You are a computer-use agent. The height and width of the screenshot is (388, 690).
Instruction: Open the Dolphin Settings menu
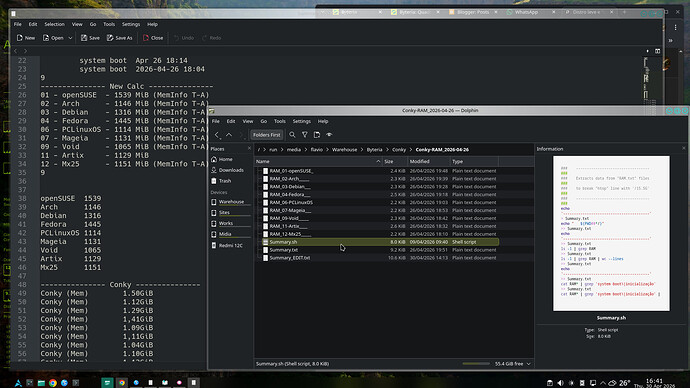point(301,121)
